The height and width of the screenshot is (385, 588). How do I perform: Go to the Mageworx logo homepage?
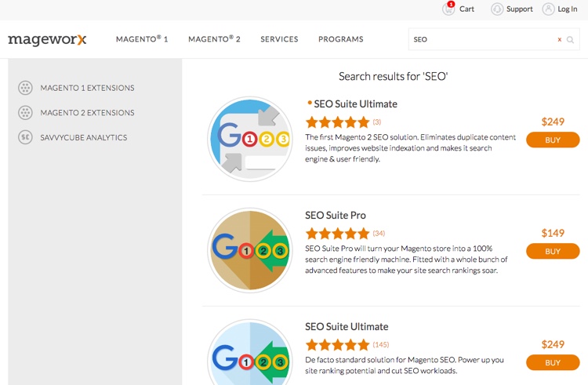point(47,39)
